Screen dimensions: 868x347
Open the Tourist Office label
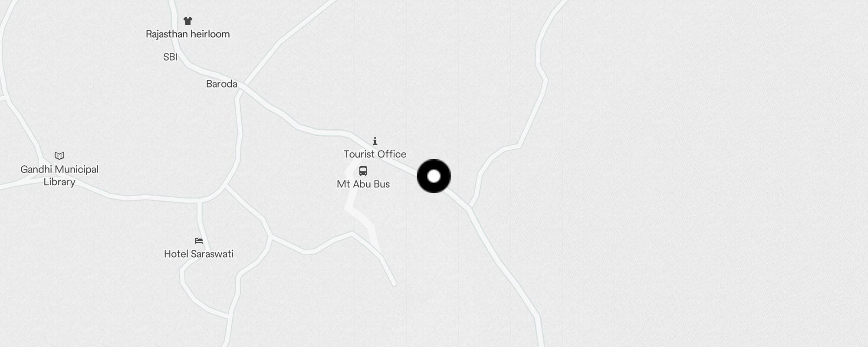click(375, 154)
